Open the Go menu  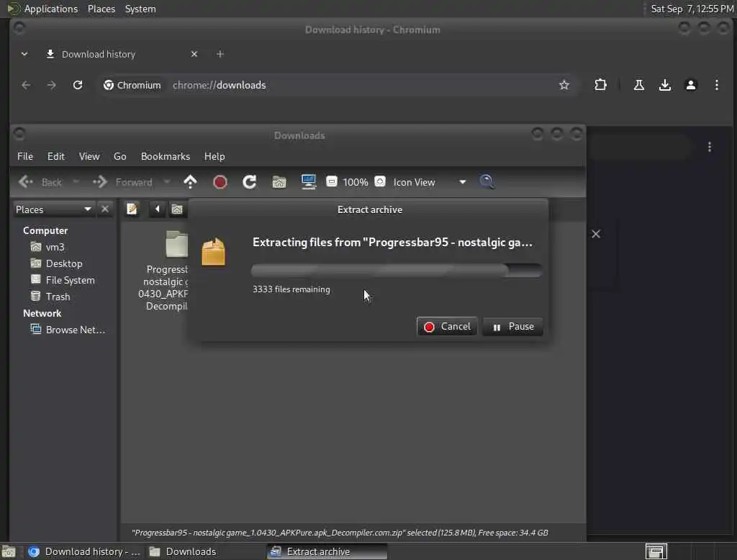pos(120,157)
